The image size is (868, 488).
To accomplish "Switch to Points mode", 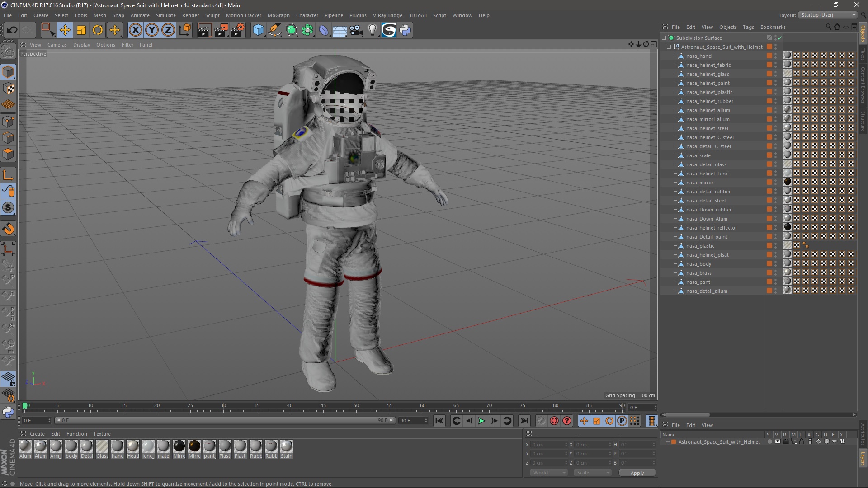I will [8, 122].
